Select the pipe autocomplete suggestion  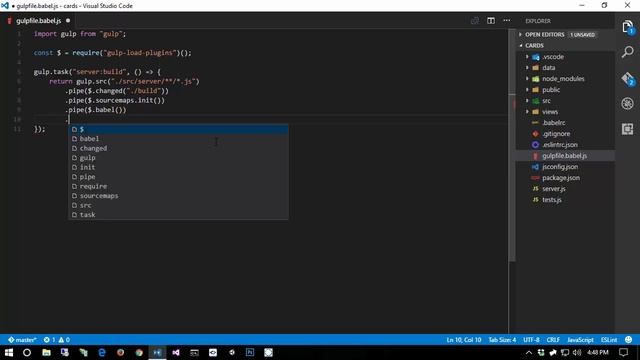[x=178, y=177]
